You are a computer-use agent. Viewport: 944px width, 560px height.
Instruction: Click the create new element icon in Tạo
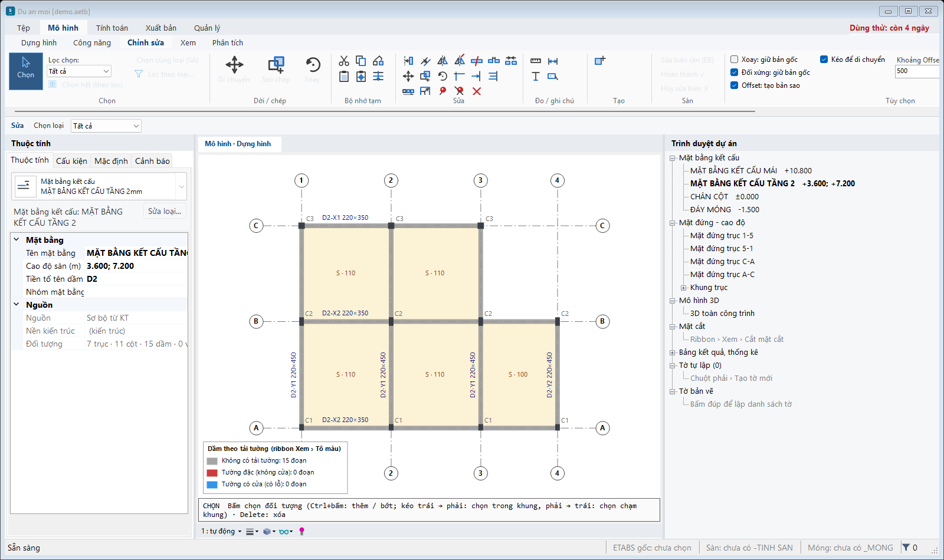600,61
